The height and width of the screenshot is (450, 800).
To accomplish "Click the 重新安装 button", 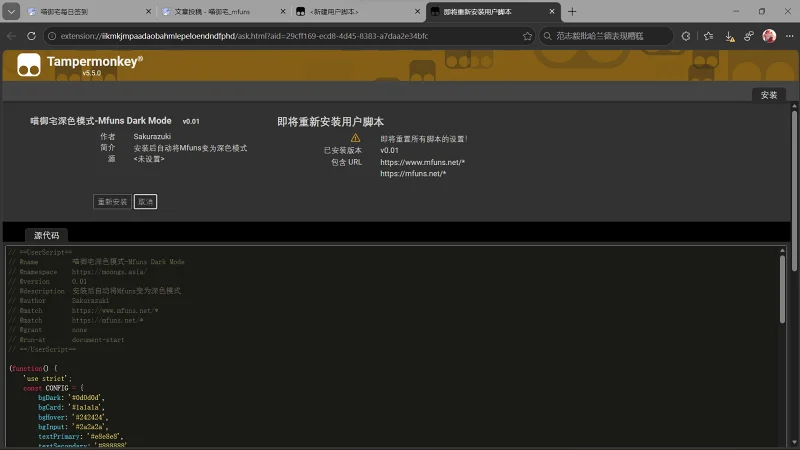I will pyautogui.click(x=112, y=202).
